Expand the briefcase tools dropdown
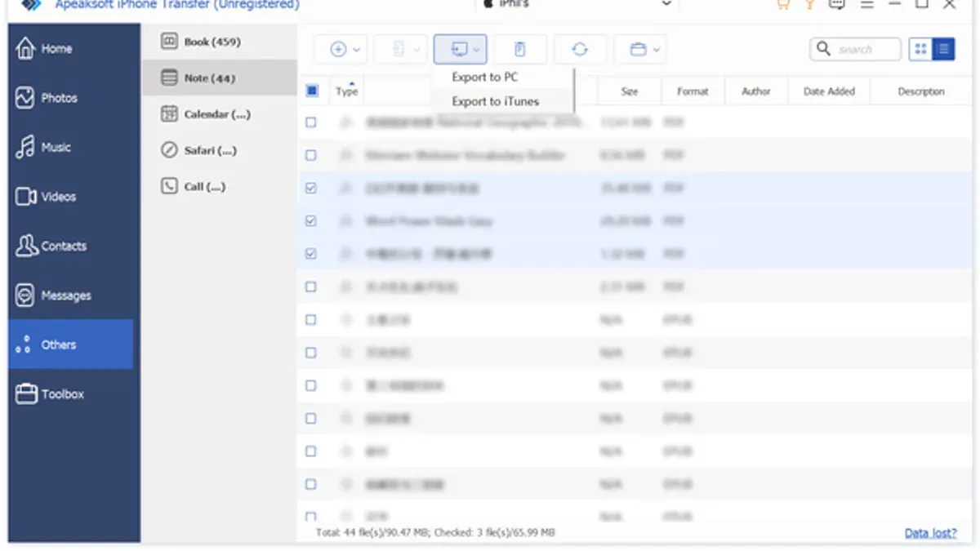Screen dimensions: 980x551 pyautogui.click(x=640, y=50)
